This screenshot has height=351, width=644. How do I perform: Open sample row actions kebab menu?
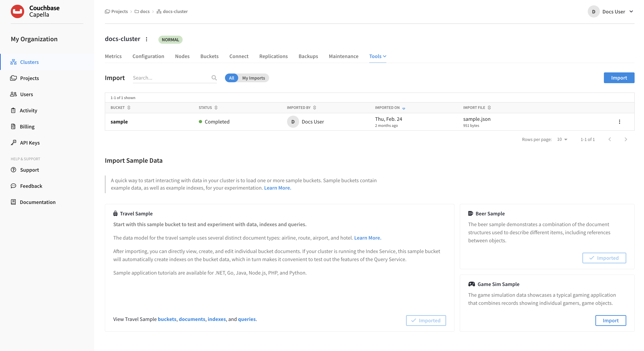(619, 122)
